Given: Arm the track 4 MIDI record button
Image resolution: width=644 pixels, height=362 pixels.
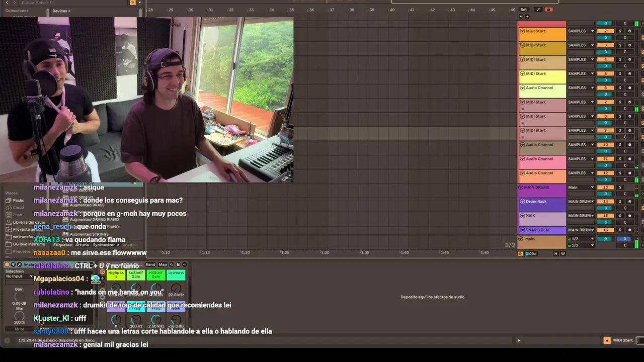Looking at the screenshot, I should point(629,59).
